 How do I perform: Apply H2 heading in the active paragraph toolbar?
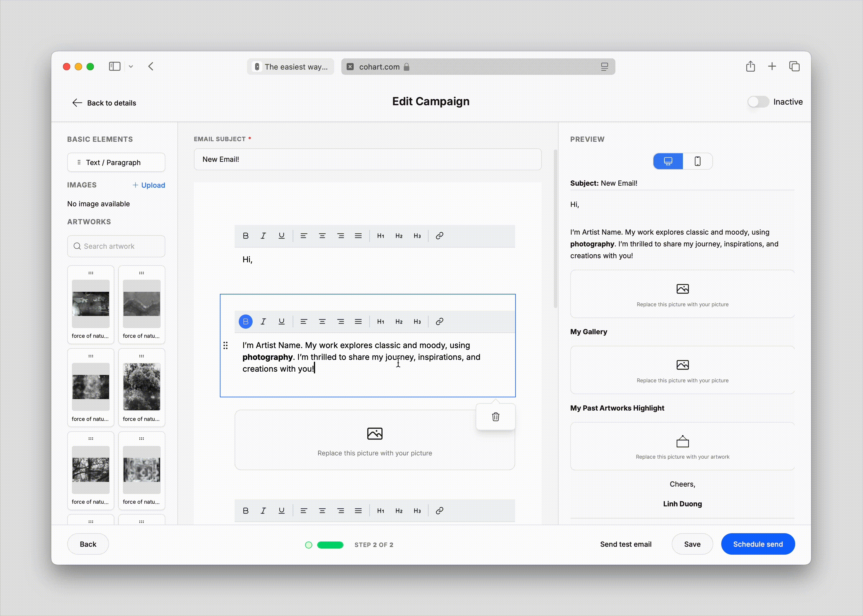(x=399, y=322)
